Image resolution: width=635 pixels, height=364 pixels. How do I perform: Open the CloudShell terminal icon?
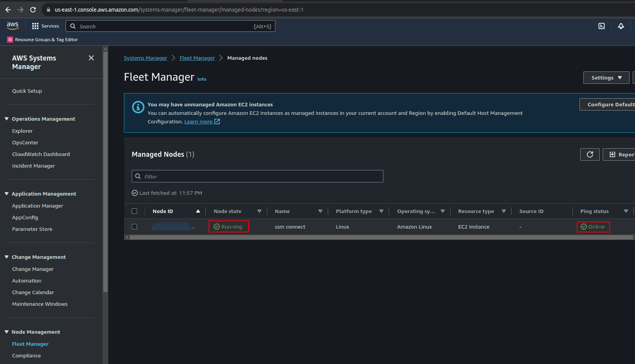[x=602, y=26]
